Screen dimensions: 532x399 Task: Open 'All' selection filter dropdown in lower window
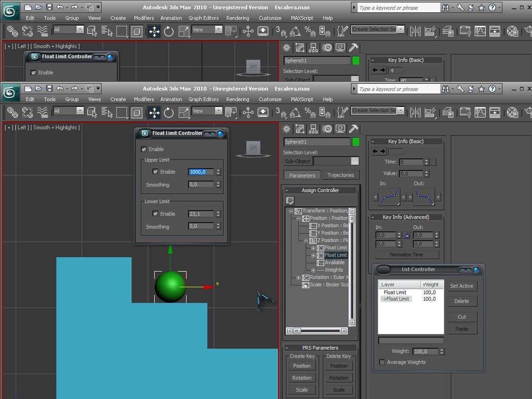tap(80, 111)
